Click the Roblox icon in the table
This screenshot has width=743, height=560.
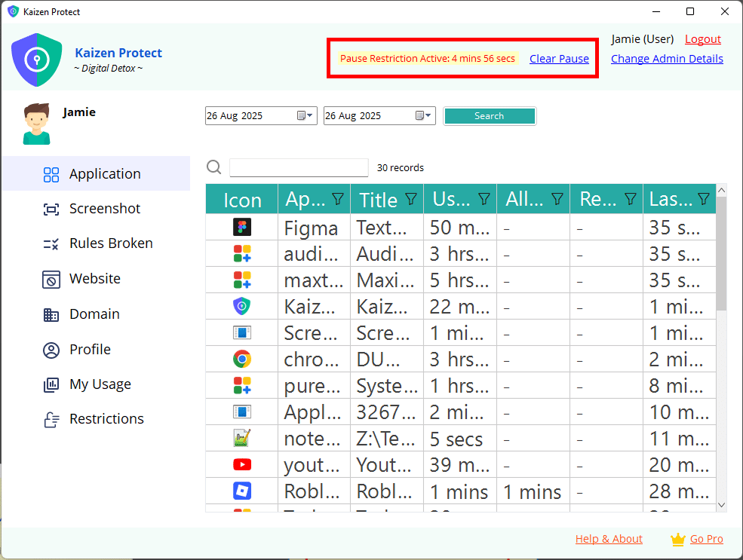tap(241, 491)
